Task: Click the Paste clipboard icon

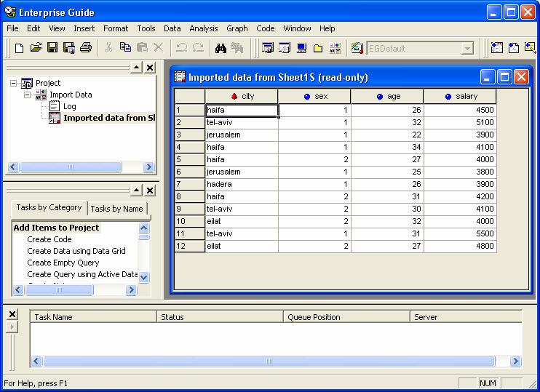Action: (x=142, y=48)
